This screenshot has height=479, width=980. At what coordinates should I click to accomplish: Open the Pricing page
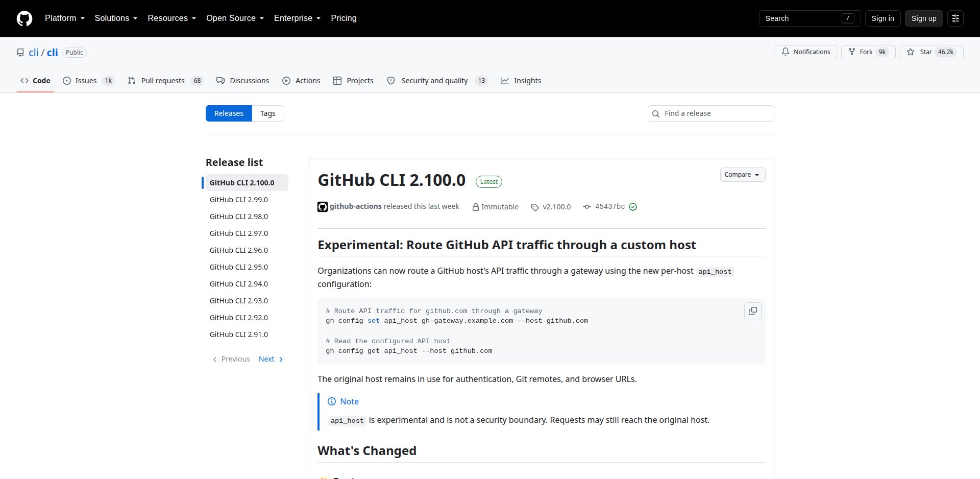[344, 18]
